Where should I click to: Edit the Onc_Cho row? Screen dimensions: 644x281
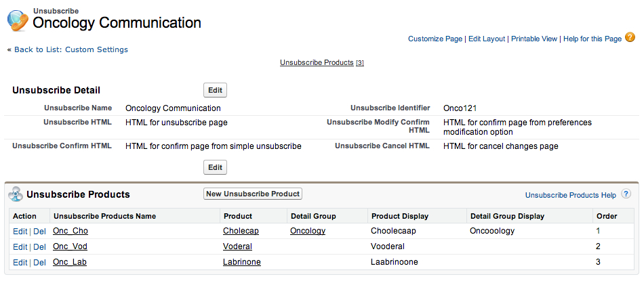(x=20, y=231)
